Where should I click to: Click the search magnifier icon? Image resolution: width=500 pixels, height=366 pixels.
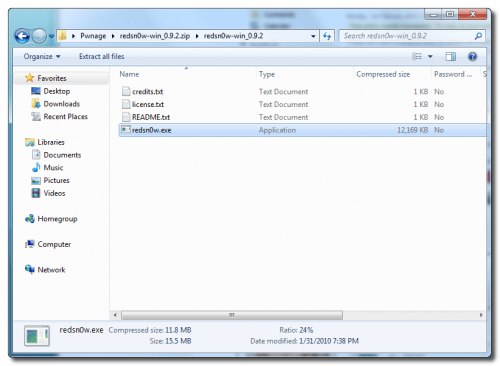pos(478,36)
